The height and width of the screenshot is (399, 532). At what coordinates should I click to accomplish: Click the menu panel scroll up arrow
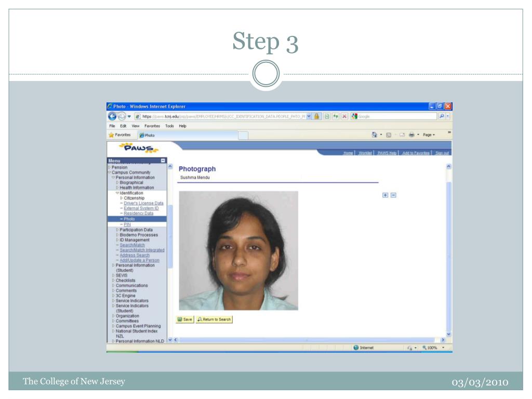pyautogui.click(x=170, y=167)
